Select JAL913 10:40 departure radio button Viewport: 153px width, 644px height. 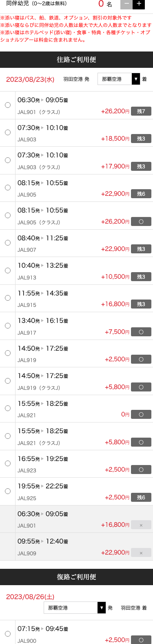(8, 271)
